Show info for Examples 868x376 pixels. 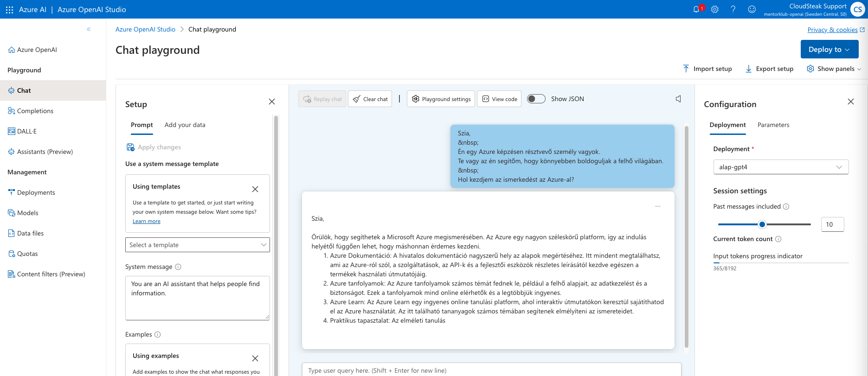(158, 335)
